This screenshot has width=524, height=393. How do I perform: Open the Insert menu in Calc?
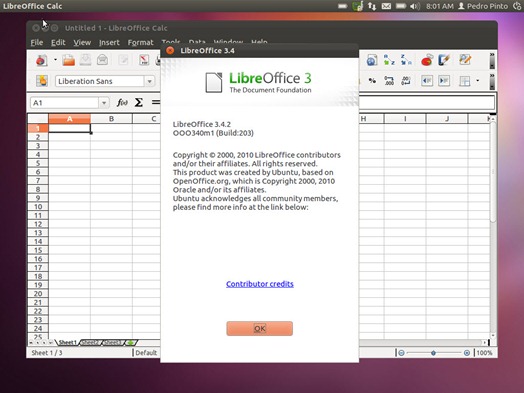109,42
